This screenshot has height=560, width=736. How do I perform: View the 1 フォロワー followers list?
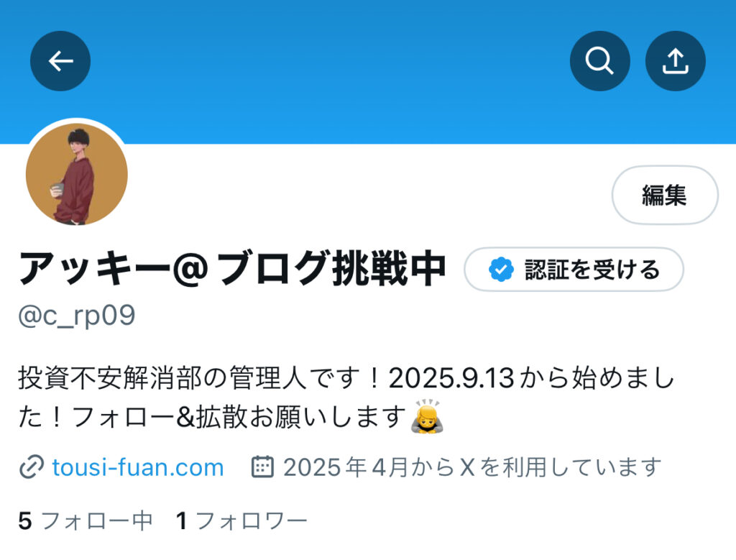coord(241,521)
